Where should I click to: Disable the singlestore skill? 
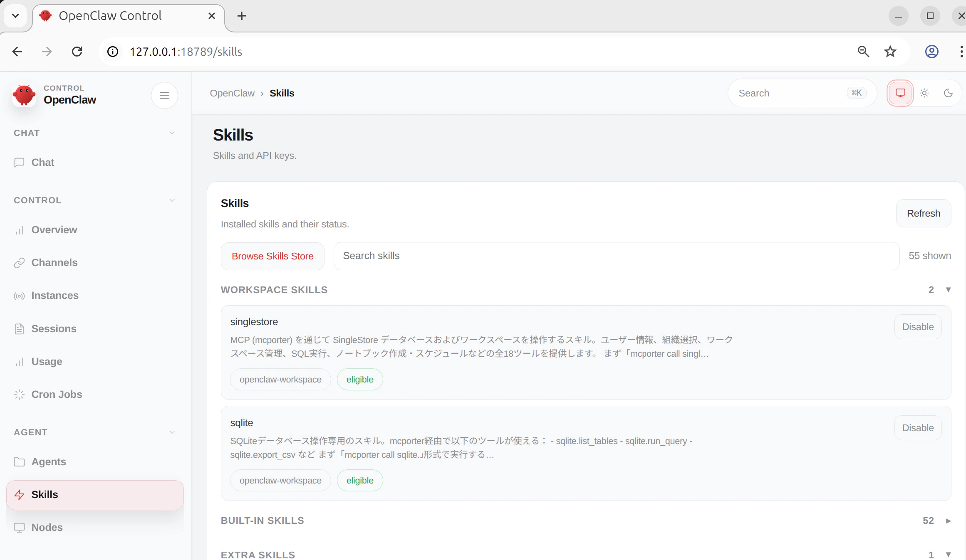coord(918,327)
